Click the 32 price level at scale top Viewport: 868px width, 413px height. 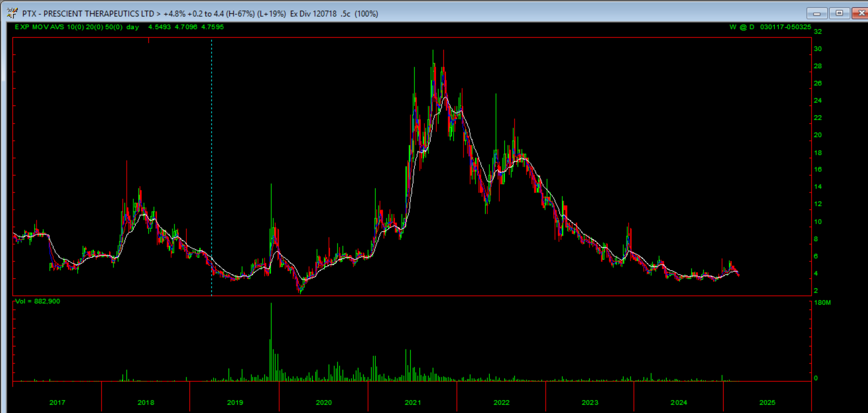point(818,31)
